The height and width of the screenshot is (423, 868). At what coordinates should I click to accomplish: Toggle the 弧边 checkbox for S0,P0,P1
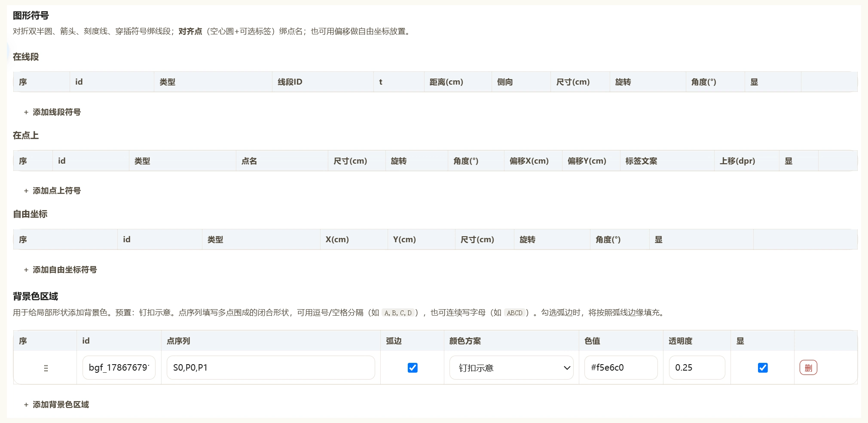tap(413, 368)
